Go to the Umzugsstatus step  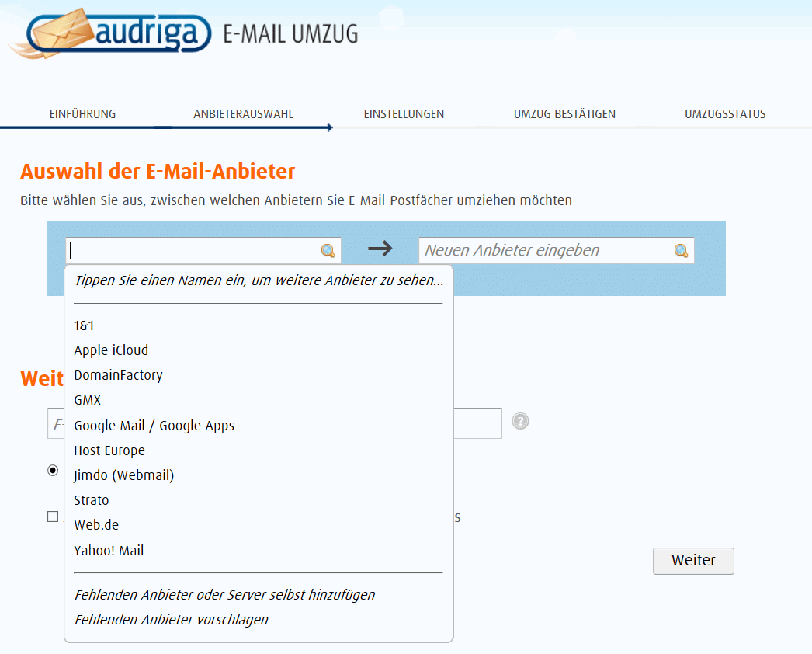coord(725,114)
